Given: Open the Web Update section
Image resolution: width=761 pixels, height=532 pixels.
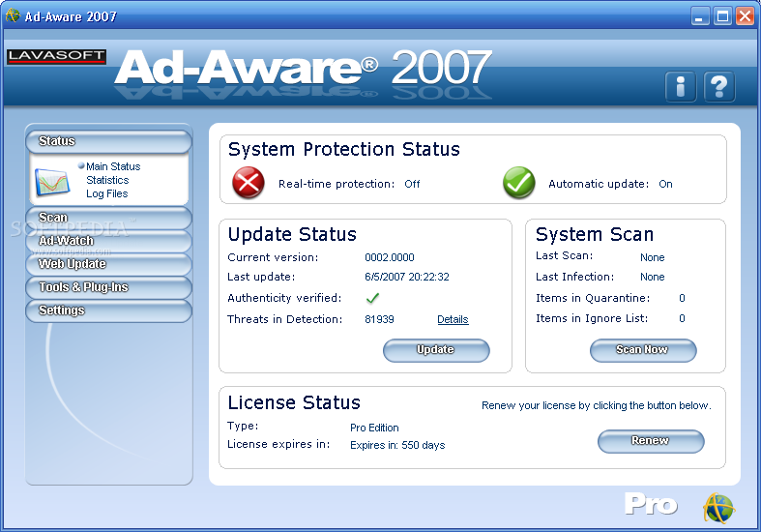Looking at the screenshot, I should point(108,264).
